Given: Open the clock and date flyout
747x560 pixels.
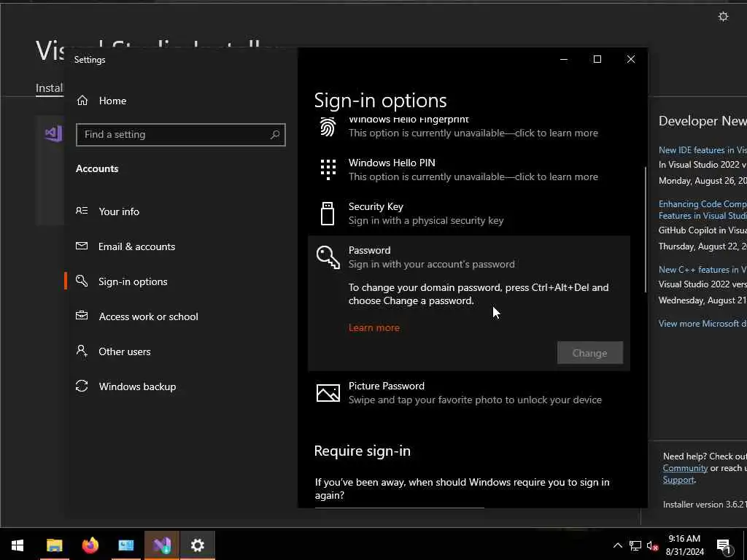Looking at the screenshot, I should click(684, 545).
